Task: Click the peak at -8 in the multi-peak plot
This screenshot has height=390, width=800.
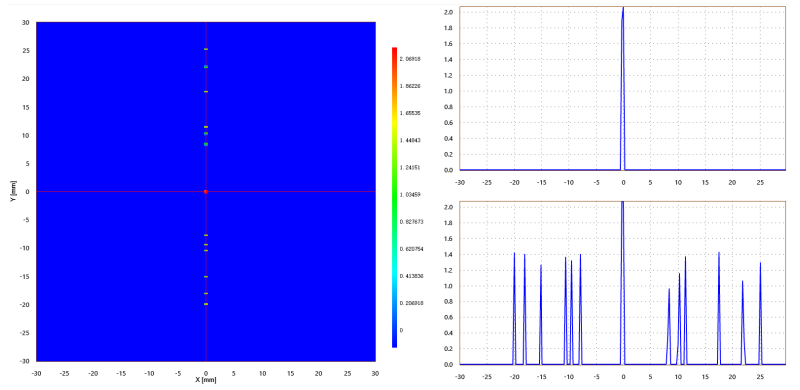Action: tap(580, 309)
